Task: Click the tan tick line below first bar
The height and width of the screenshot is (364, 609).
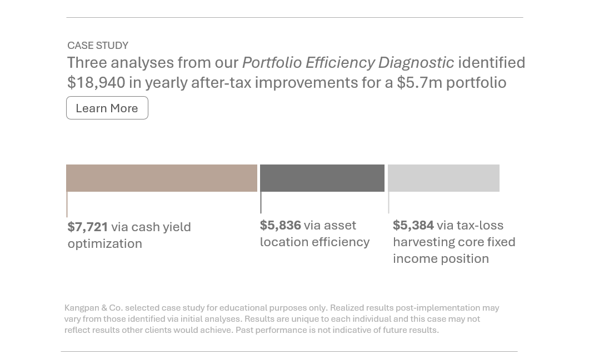Action: [x=67, y=204]
